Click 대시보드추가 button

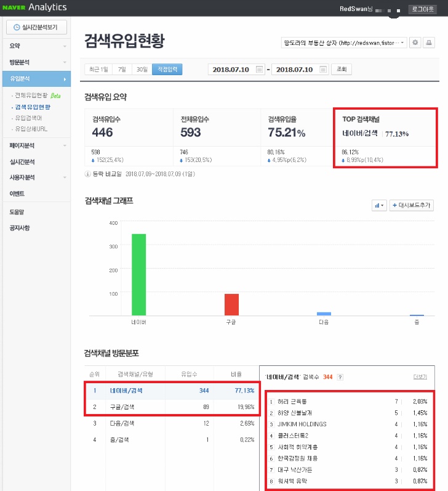tap(412, 205)
